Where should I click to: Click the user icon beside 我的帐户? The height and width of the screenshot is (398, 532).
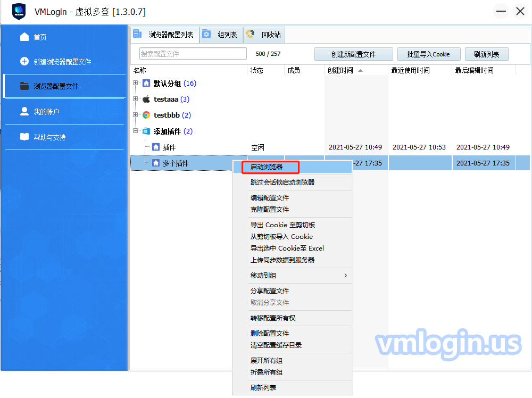pyautogui.click(x=24, y=111)
